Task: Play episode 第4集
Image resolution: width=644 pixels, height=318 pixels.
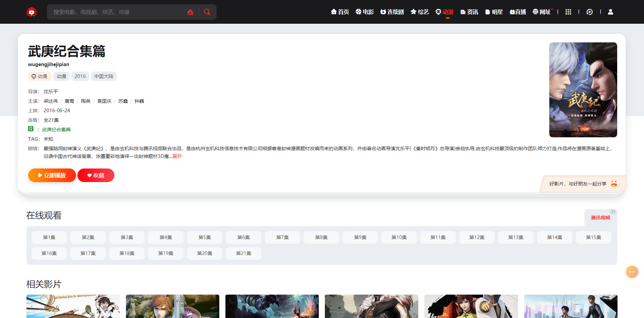Action: [166, 237]
